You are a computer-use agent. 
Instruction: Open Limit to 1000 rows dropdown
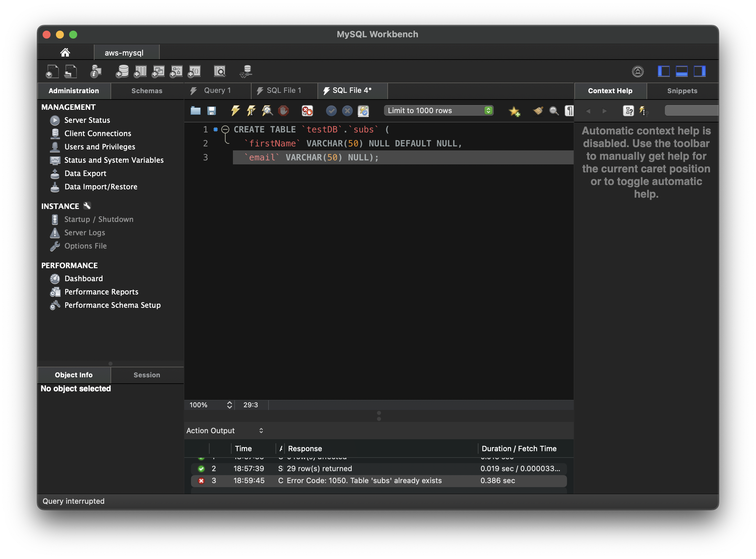click(439, 111)
